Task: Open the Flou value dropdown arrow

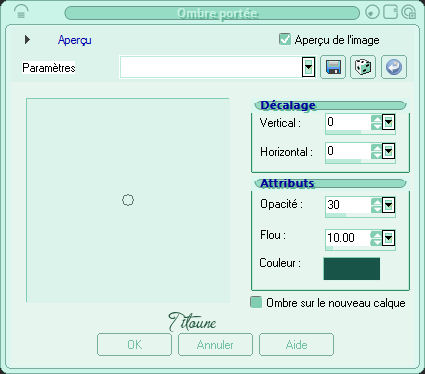Action: point(388,238)
